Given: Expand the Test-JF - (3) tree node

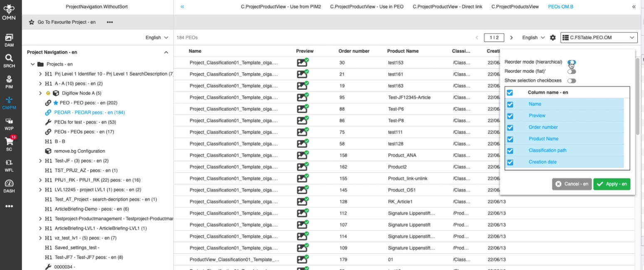Looking at the screenshot, I should (x=40, y=161).
